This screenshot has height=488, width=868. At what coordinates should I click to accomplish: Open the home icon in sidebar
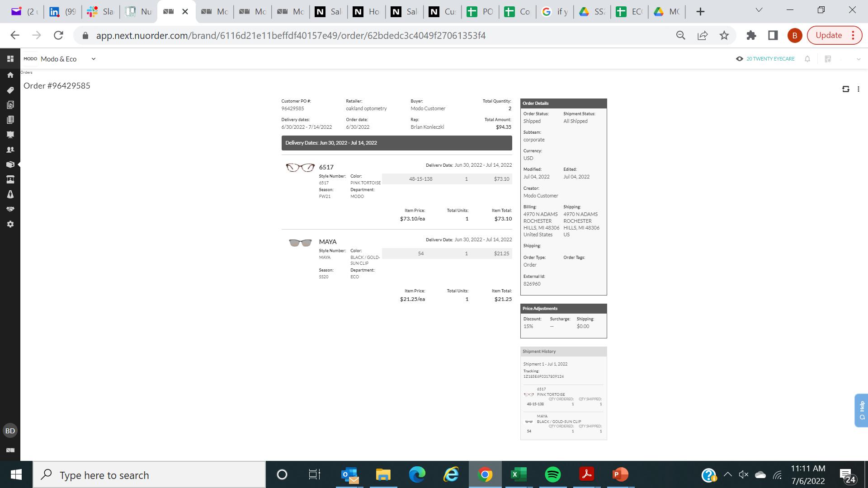click(10, 75)
